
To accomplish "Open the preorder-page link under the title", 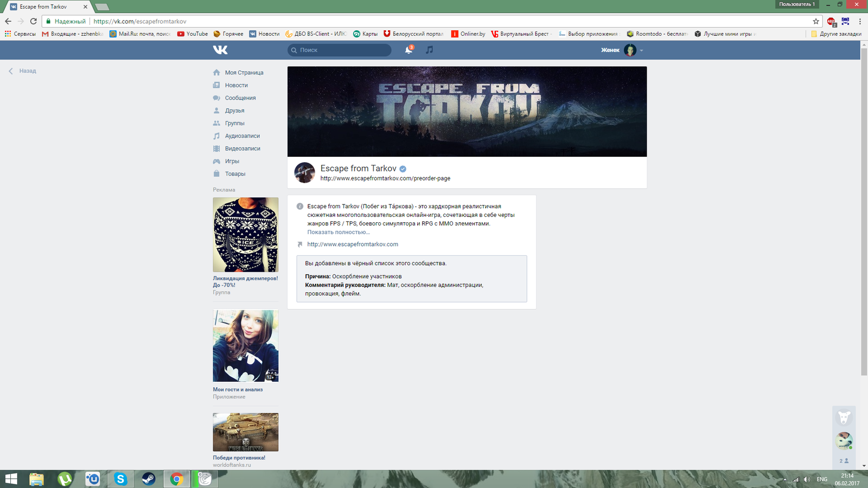I will click(385, 178).
